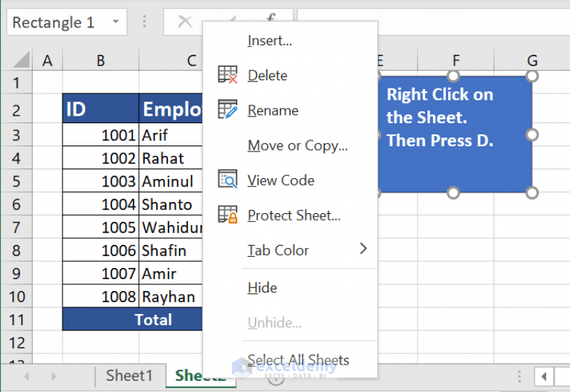Viewport: 570px width, 392px height.
Task: Click the Delete sheet icon
Action: [227, 75]
